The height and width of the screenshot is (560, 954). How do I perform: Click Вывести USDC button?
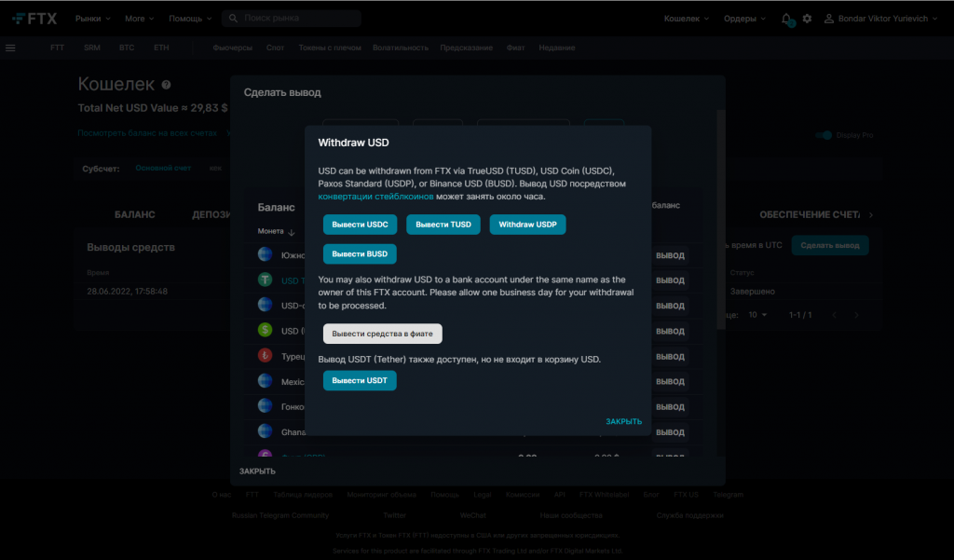(361, 225)
